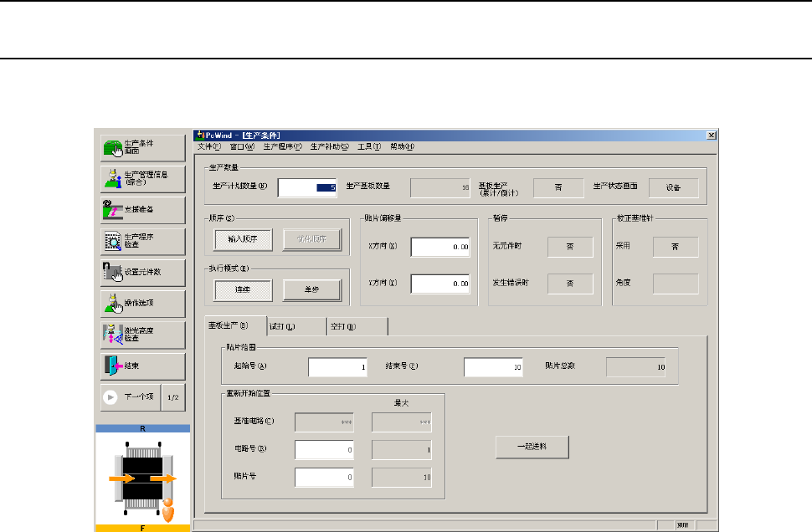Click the Y方向 offset input field
812x532 pixels.
pos(440,284)
